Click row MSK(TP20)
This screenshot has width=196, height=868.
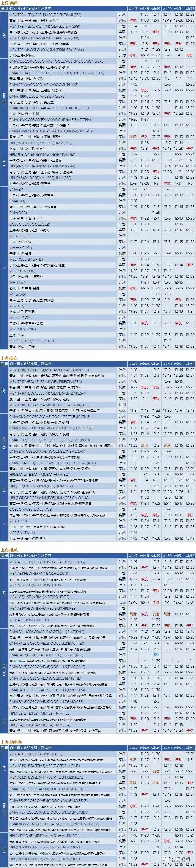click(x=63, y=521)
